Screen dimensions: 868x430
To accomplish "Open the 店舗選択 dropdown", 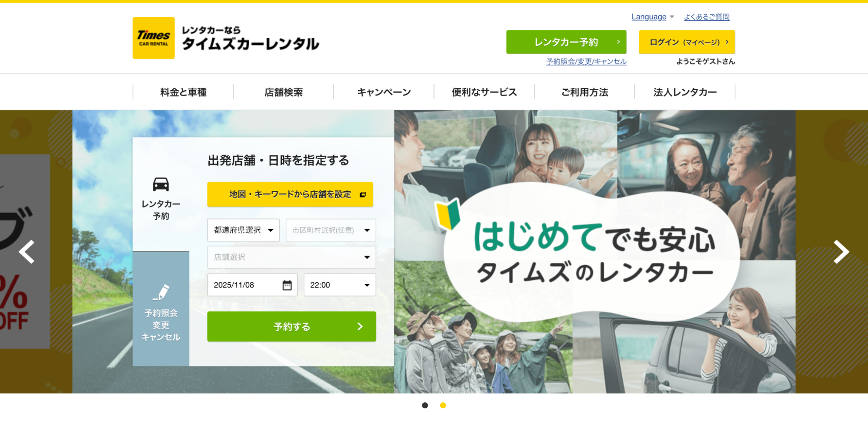I will coord(291,257).
